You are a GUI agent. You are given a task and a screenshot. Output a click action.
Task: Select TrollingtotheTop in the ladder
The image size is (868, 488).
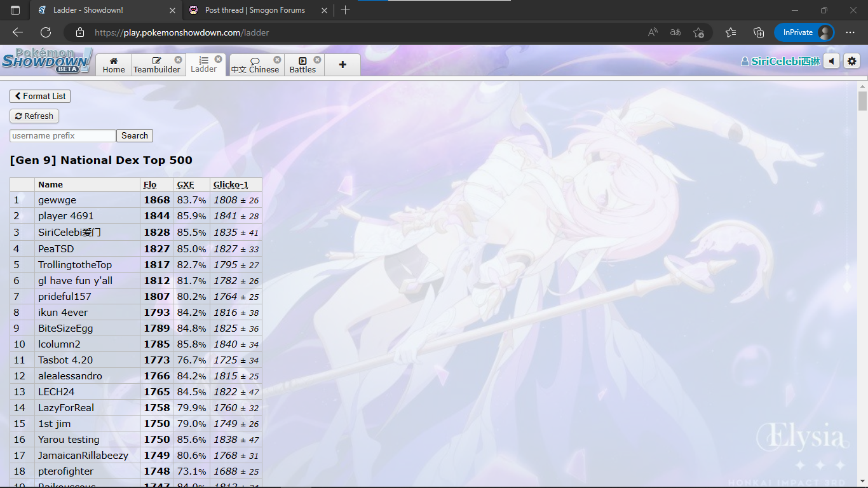click(75, 264)
